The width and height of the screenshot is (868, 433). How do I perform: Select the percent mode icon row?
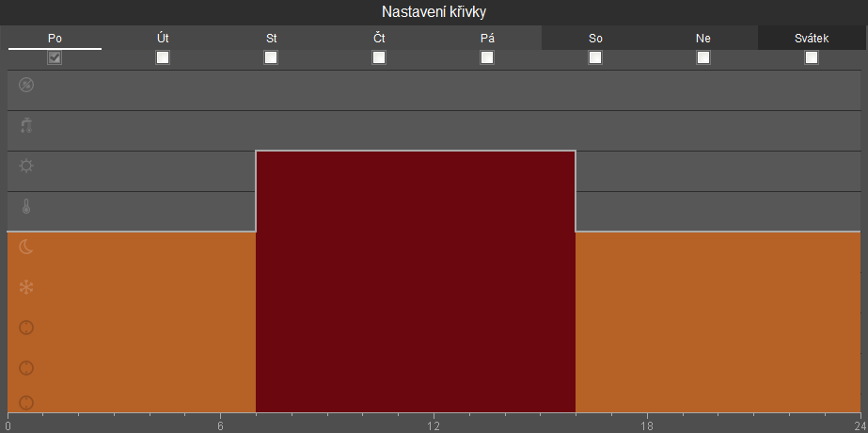(x=434, y=90)
